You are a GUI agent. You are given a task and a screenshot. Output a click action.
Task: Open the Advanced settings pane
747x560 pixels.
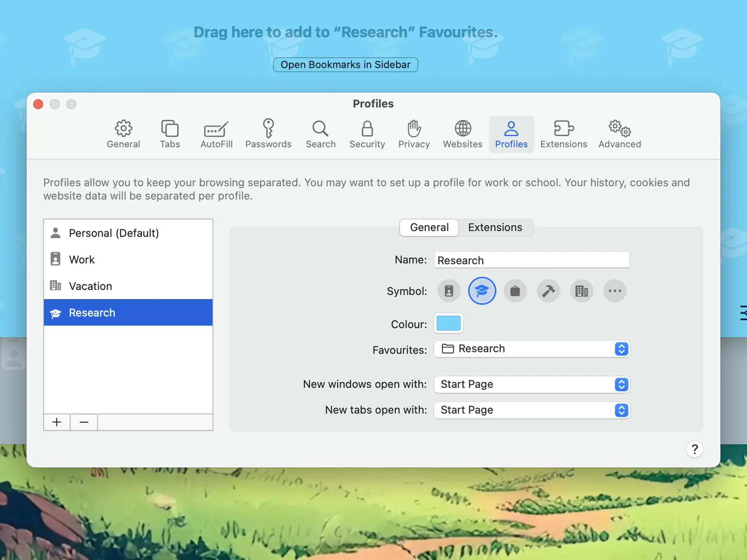619,134
